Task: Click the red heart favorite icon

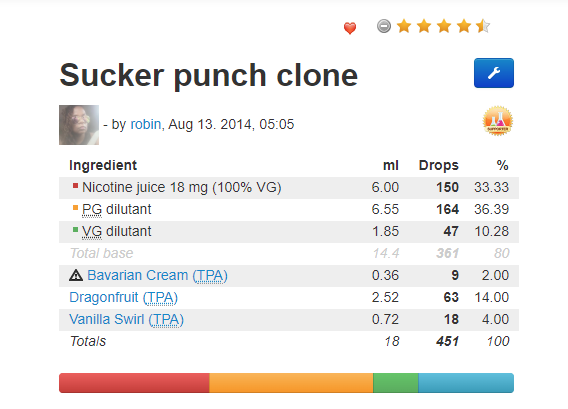Action: point(350,28)
